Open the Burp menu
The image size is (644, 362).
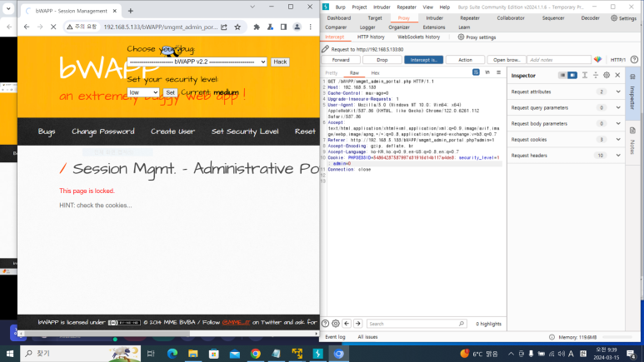[340, 7]
